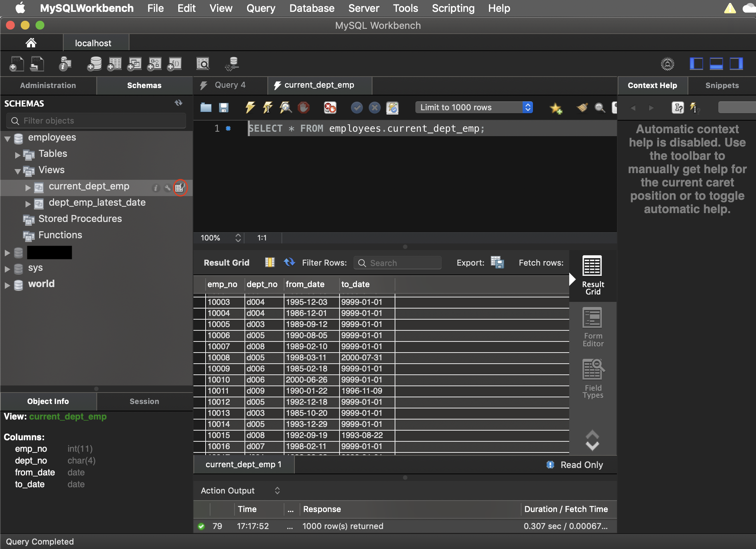
Task: Open the Limit to 1000 rows dropdown
Action: coord(474,108)
